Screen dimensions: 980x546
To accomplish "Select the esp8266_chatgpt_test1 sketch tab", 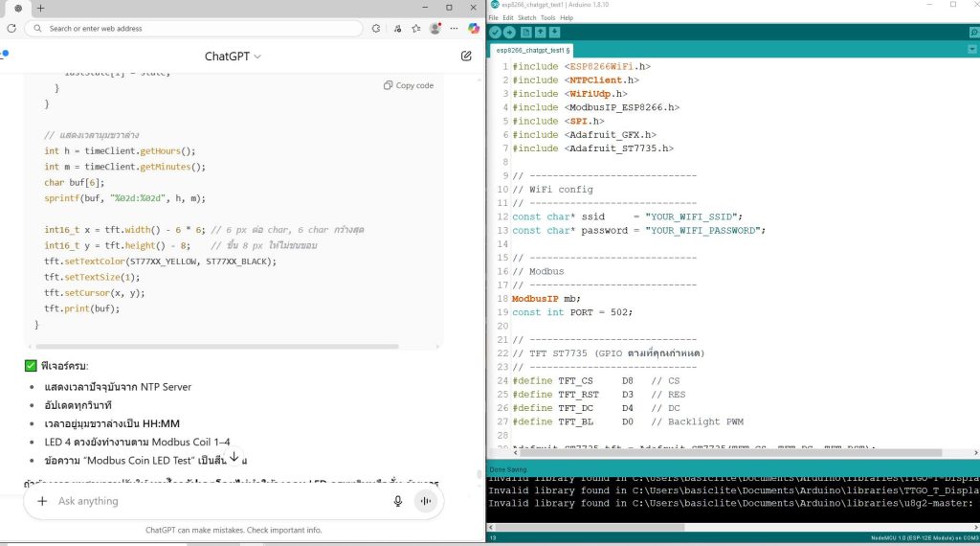I will point(532,50).
